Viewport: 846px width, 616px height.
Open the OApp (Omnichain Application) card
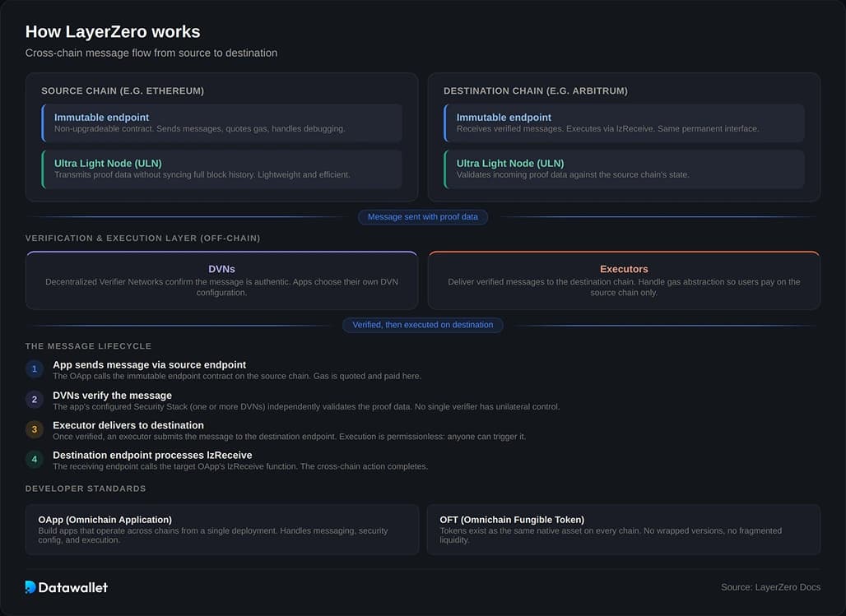pos(222,530)
